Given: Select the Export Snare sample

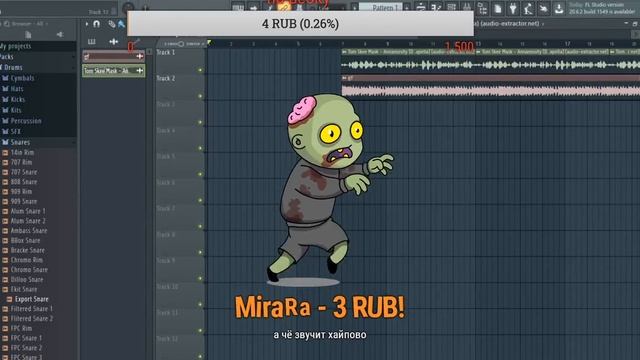Looking at the screenshot, I should (31, 299).
